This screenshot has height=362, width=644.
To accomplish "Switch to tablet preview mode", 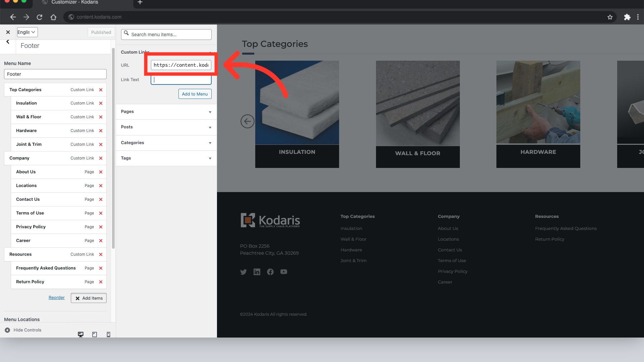I will click(95, 334).
